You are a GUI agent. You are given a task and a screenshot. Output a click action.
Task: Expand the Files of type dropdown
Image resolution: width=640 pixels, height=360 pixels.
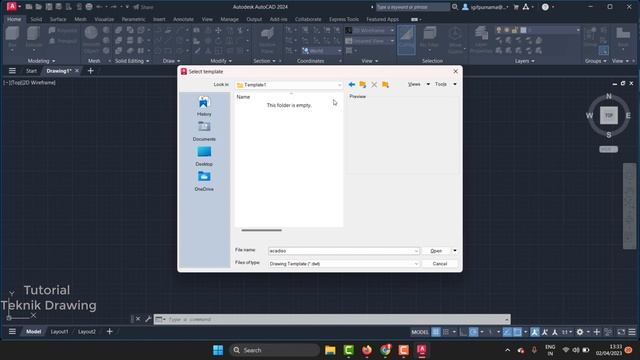(x=416, y=264)
